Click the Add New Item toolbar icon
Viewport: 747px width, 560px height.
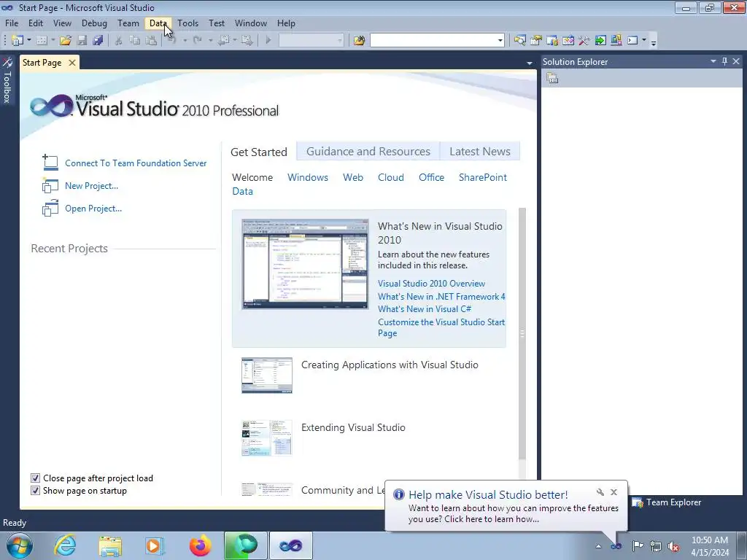pos(42,41)
